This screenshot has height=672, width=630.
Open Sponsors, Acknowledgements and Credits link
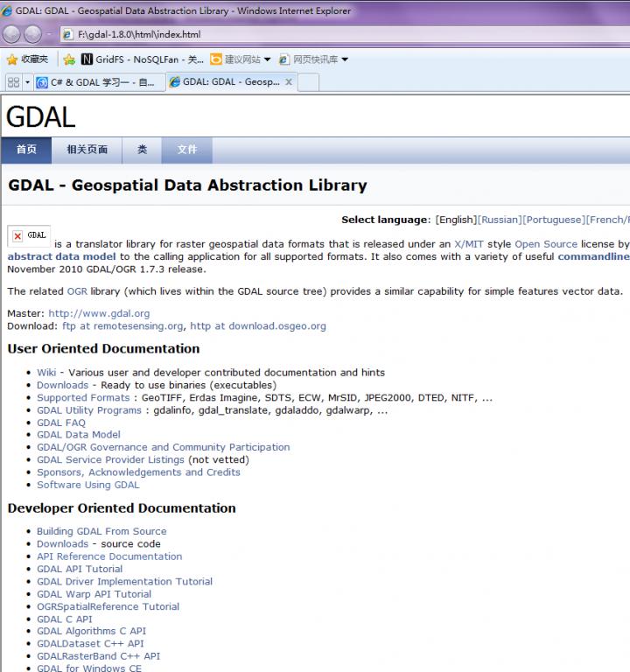tap(138, 472)
